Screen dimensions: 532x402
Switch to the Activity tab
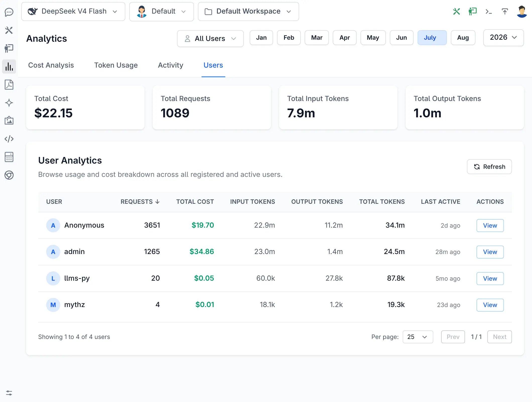click(171, 65)
